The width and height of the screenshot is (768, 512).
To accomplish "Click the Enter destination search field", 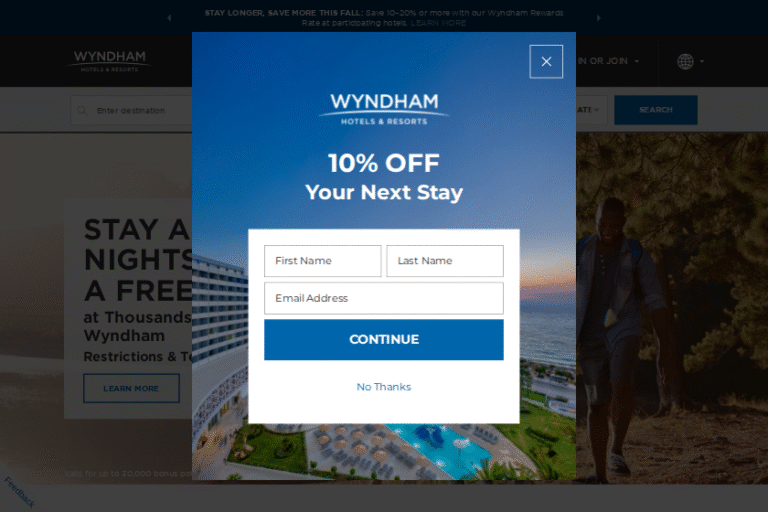I will click(x=131, y=110).
